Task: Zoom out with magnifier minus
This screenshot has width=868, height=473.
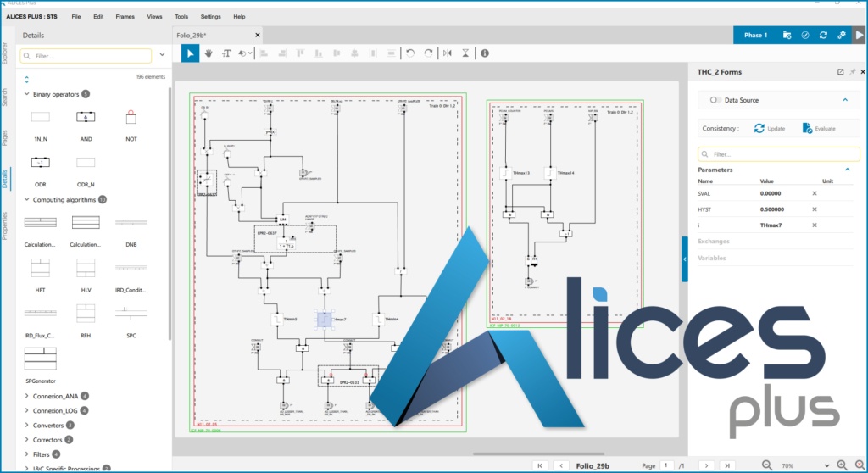Action: pos(766,465)
